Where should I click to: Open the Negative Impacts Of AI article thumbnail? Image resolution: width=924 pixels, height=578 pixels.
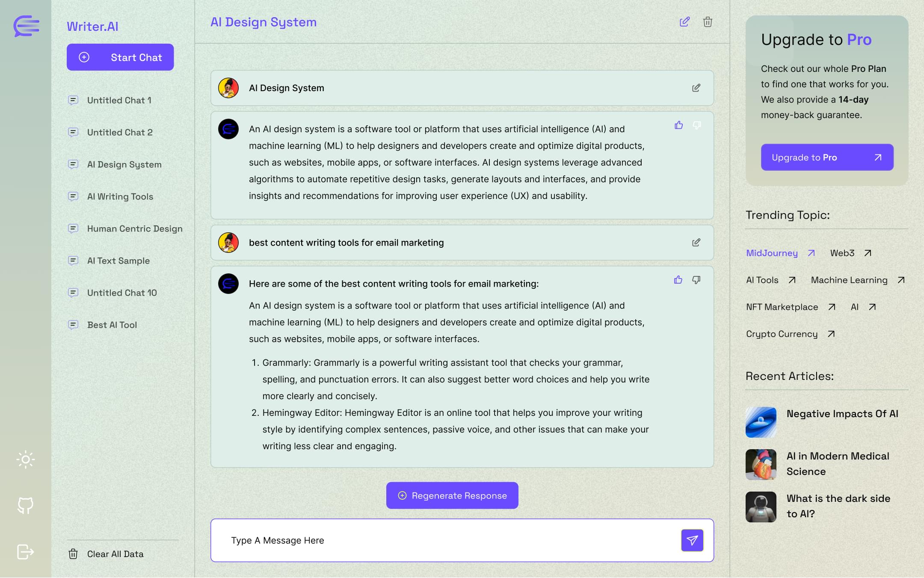coord(761,422)
